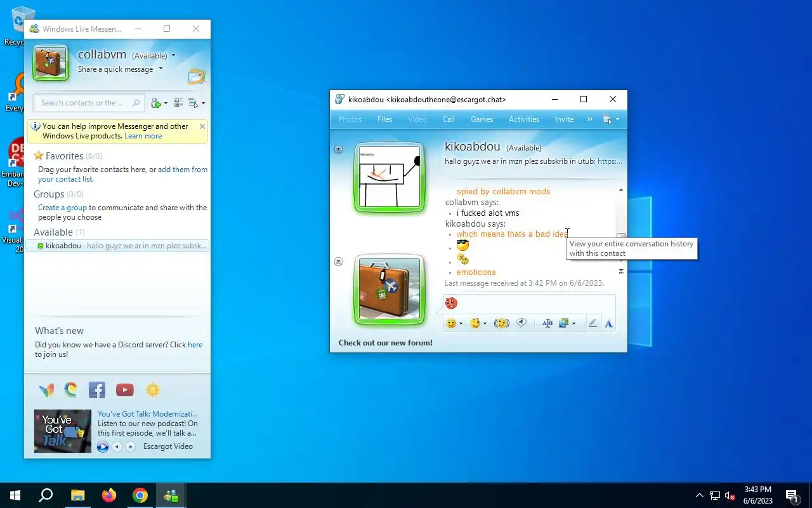Screen dimensions: 812x508
Task: Send a nudge with the shaking icon
Action: tap(501, 323)
